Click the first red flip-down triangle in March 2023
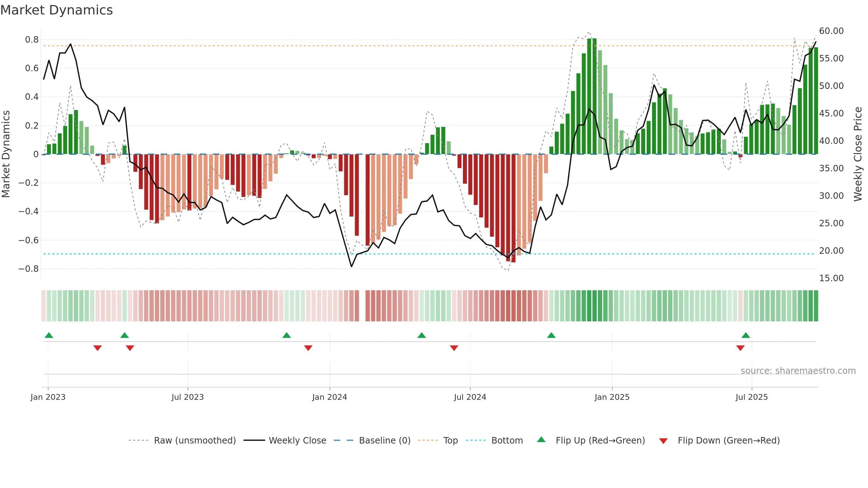 98,348
